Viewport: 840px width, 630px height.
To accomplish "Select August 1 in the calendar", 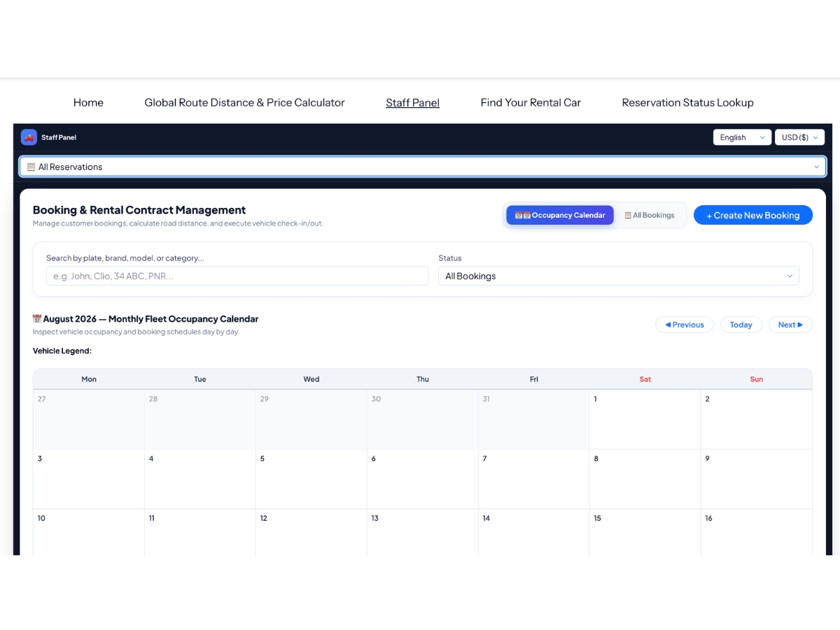I will point(645,419).
